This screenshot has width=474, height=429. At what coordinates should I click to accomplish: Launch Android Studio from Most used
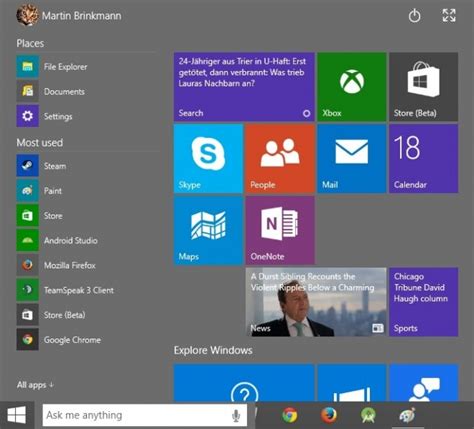pos(57,240)
